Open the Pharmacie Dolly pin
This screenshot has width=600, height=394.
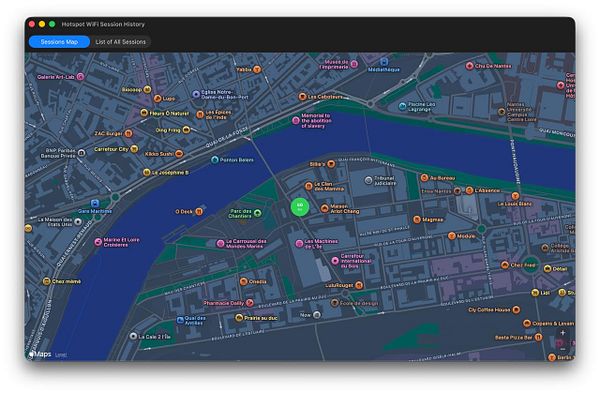point(249,303)
